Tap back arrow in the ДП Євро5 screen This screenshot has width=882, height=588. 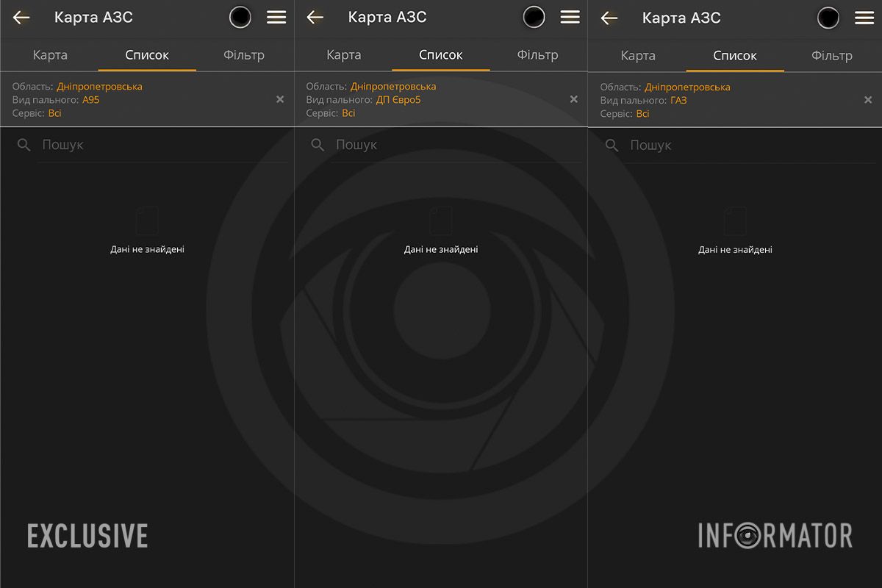coord(315,18)
